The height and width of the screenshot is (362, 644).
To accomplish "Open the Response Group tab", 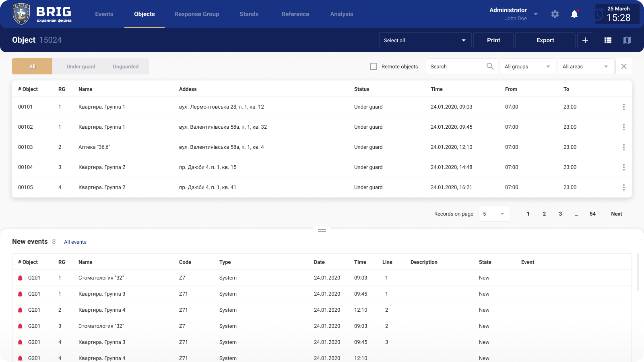I will (x=196, y=14).
